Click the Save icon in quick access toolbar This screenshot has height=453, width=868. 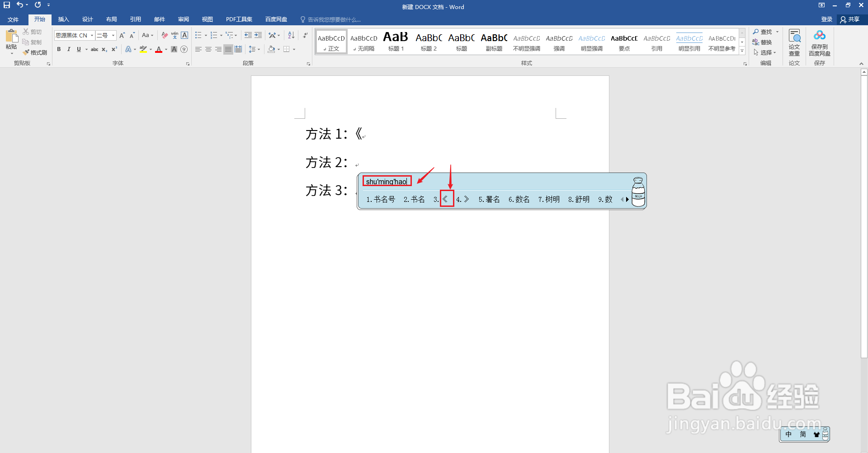[x=7, y=5]
